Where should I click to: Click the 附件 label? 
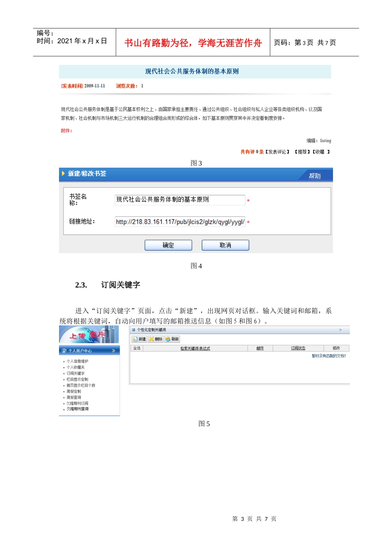tap(66, 131)
